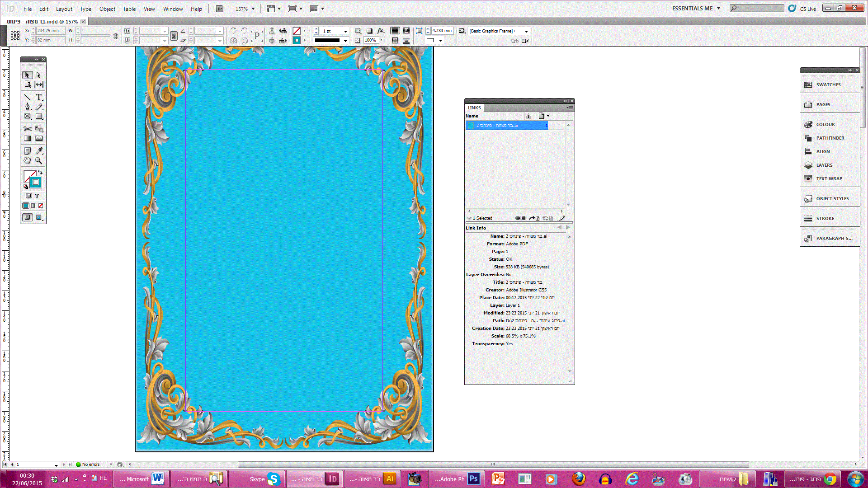Select the Pen tool

[x=28, y=107]
